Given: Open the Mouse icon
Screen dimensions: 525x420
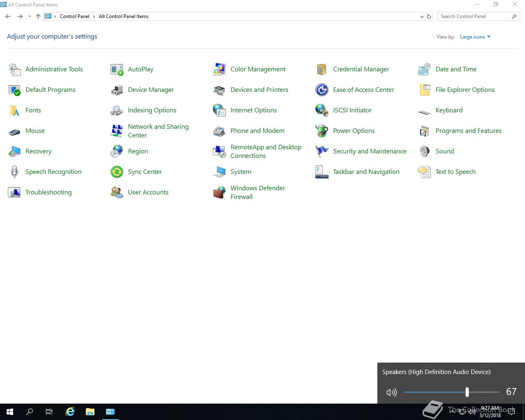Looking at the screenshot, I should 14,132.
